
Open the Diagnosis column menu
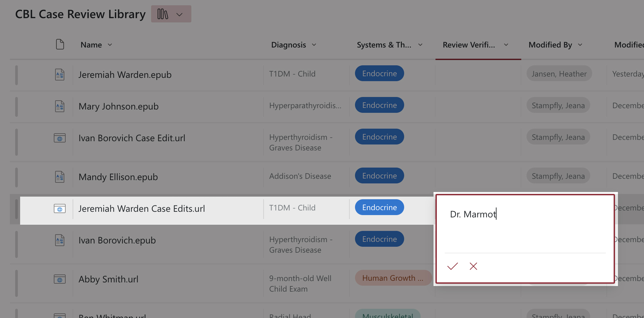tap(314, 45)
